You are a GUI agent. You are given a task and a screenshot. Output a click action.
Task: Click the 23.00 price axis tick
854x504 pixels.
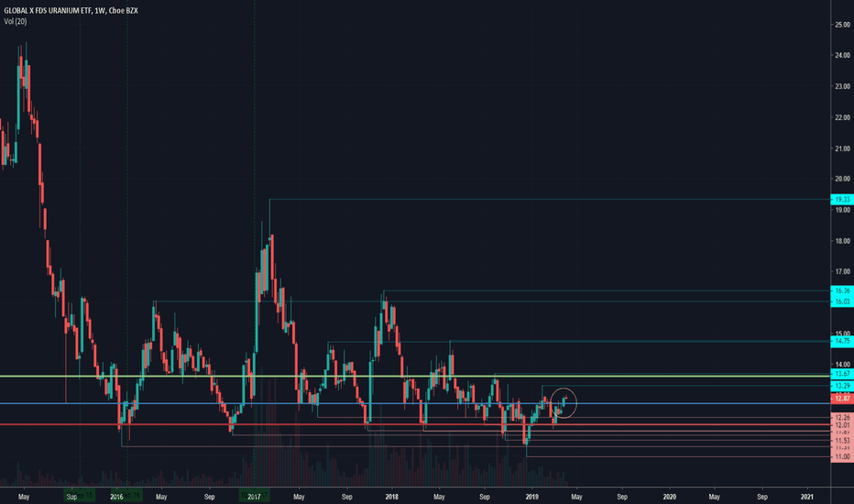(x=843, y=86)
